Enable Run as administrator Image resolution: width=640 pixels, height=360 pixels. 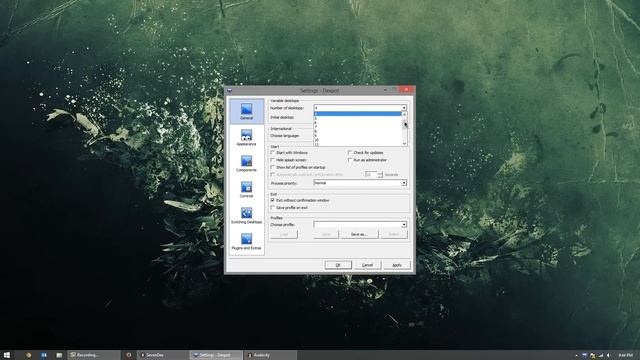(367, 160)
